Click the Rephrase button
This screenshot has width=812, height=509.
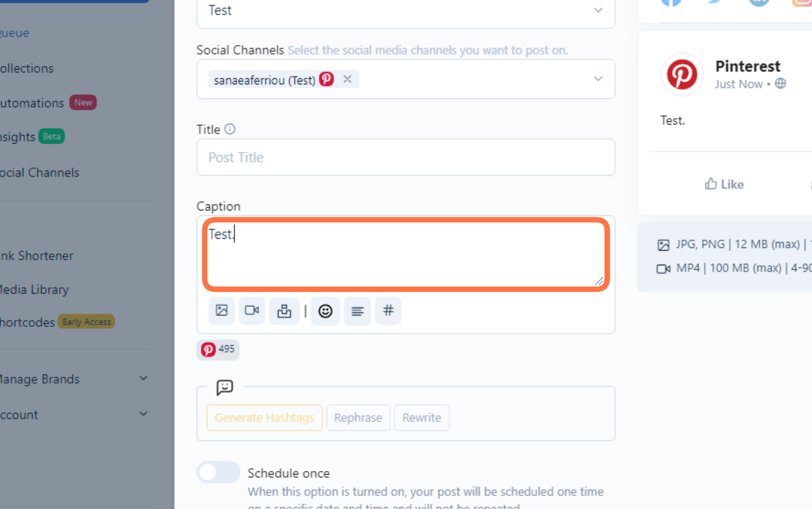point(358,418)
